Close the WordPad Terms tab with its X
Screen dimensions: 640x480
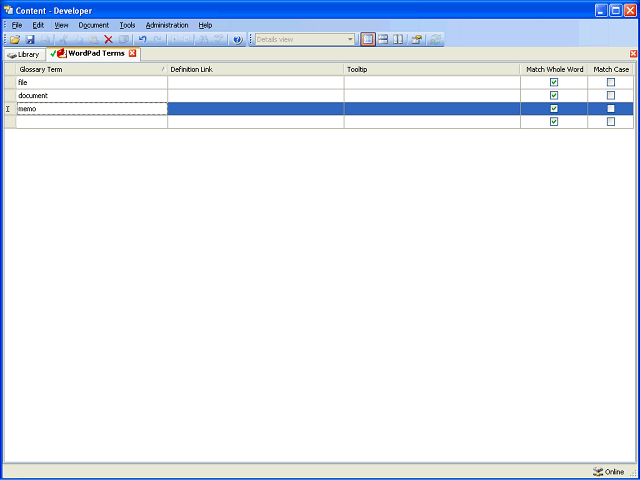click(132, 53)
